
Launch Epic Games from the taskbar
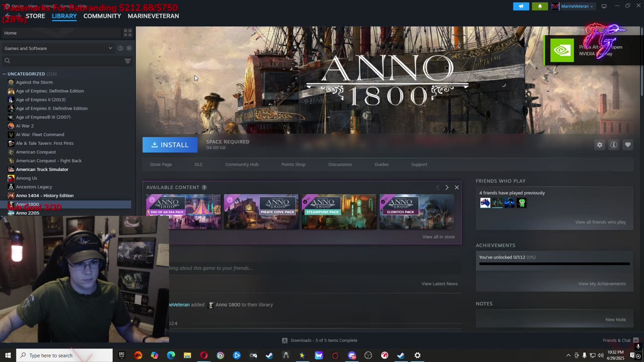(x=122, y=355)
